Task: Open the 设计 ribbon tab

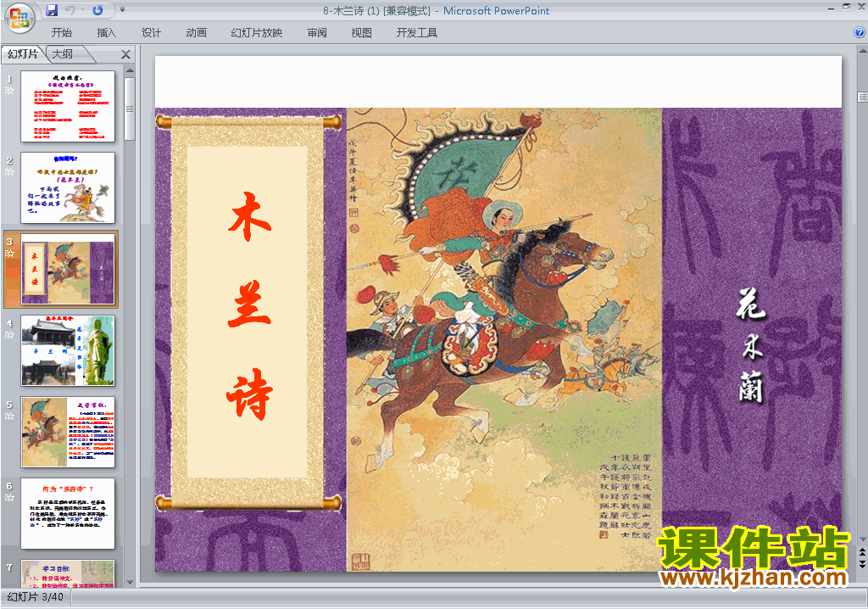Action: (x=151, y=33)
